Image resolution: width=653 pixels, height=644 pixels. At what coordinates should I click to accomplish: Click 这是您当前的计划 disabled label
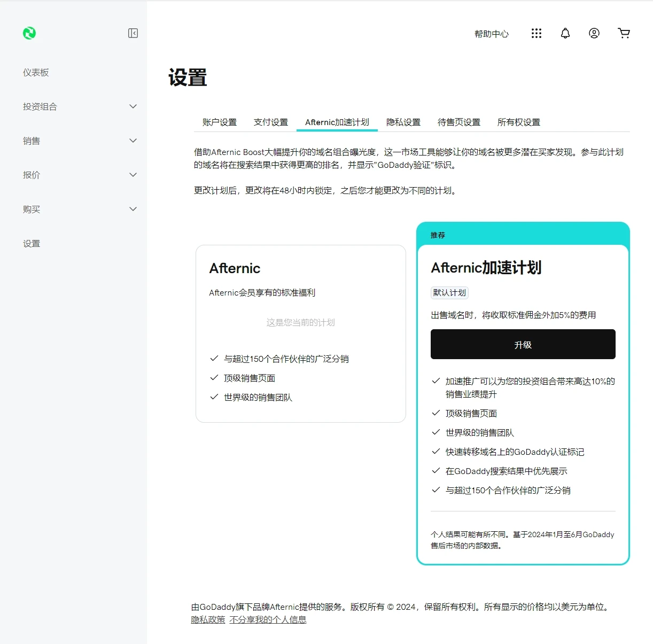pyautogui.click(x=301, y=323)
